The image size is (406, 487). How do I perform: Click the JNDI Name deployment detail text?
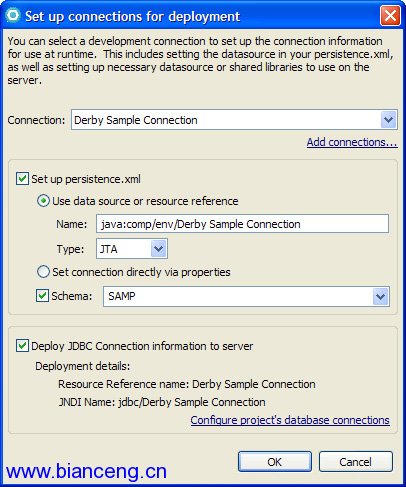pos(162,402)
